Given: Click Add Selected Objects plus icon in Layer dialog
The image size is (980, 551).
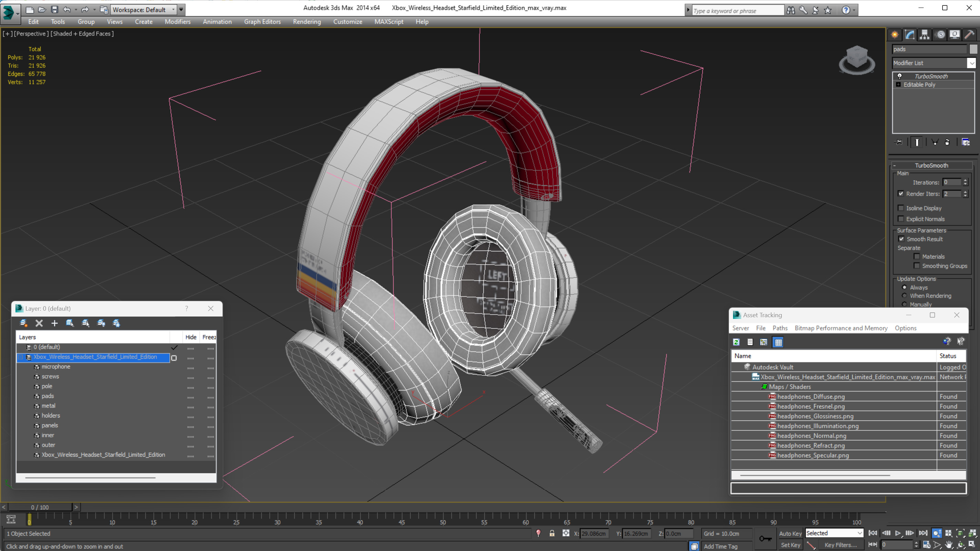Looking at the screenshot, I should pyautogui.click(x=54, y=323).
